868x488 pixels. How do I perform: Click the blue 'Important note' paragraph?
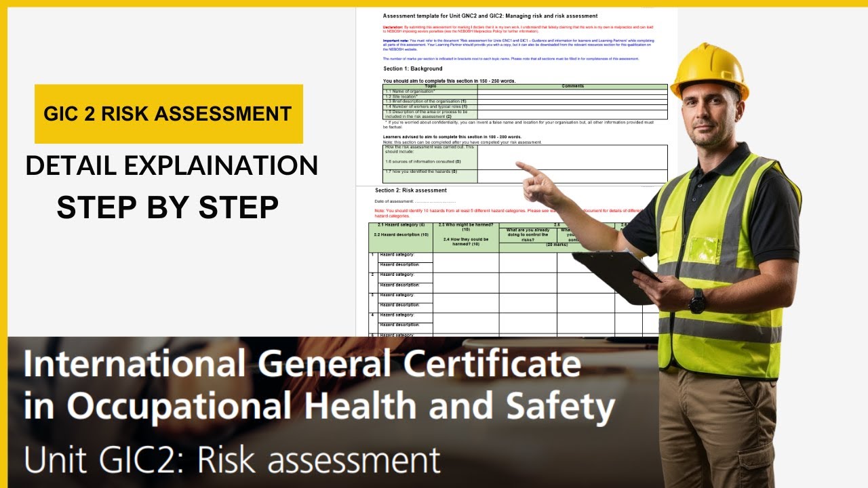[x=518, y=45]
